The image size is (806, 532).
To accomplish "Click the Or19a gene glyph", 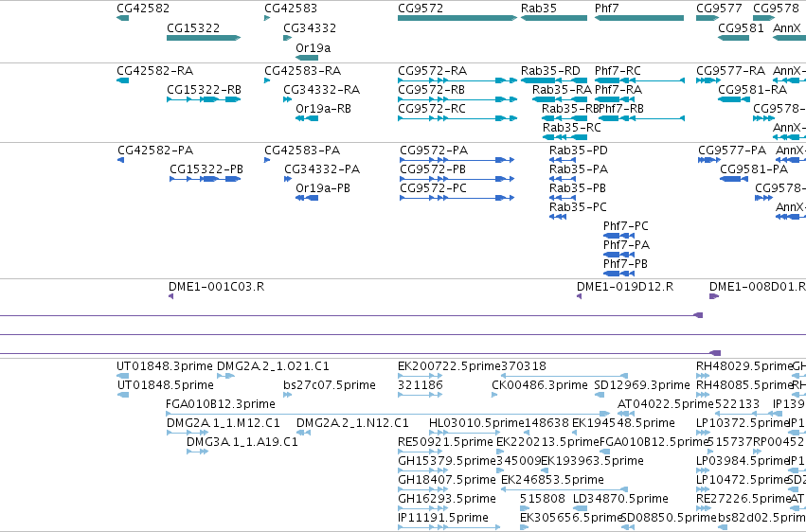I will pyautogui.click(x=307, y=58).
